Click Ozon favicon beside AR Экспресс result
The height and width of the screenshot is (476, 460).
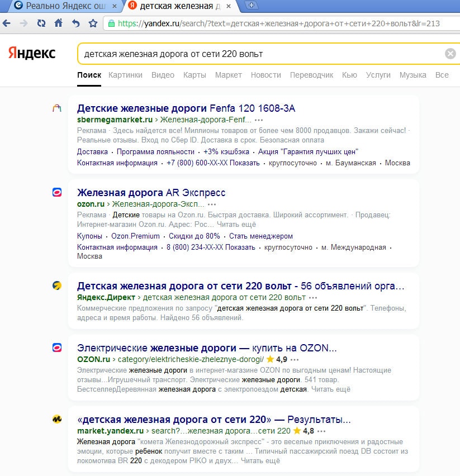coord(57,192)
